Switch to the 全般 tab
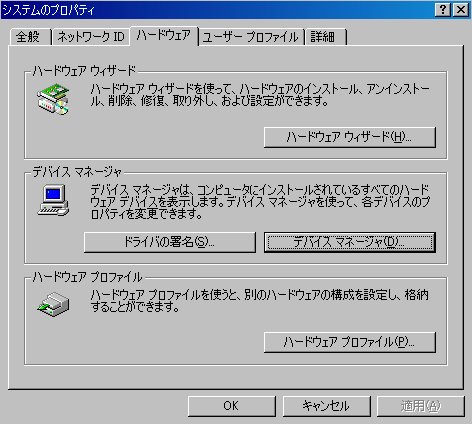Viewport: 472px width, 424px height. (30, 37)
